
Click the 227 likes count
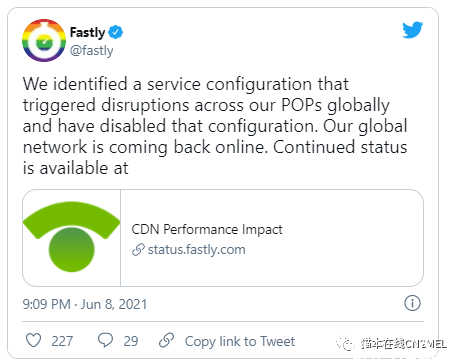tap(62, 341)
